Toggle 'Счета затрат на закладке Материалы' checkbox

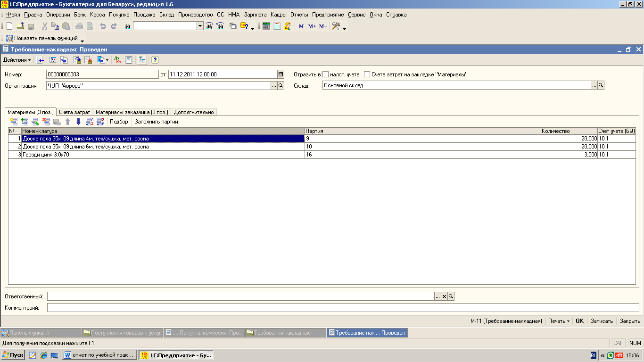coord(367,74)
